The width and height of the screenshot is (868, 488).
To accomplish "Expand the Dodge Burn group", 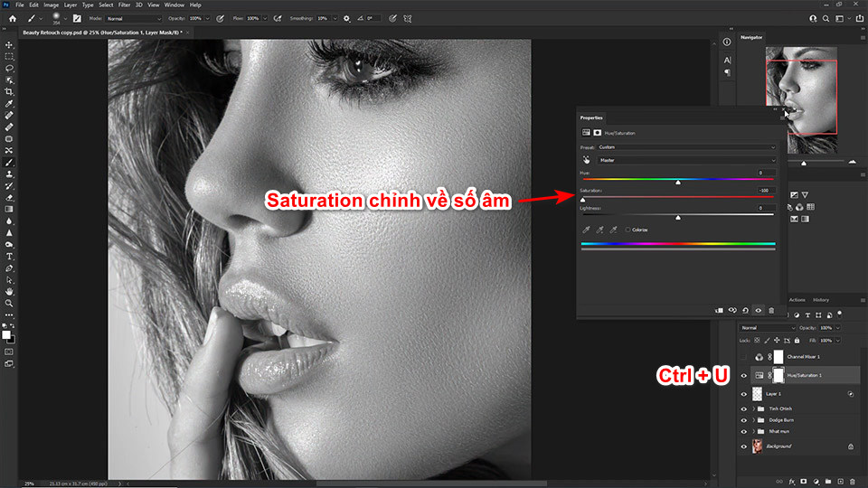I will pyautogui.click(x=753, y=420).
